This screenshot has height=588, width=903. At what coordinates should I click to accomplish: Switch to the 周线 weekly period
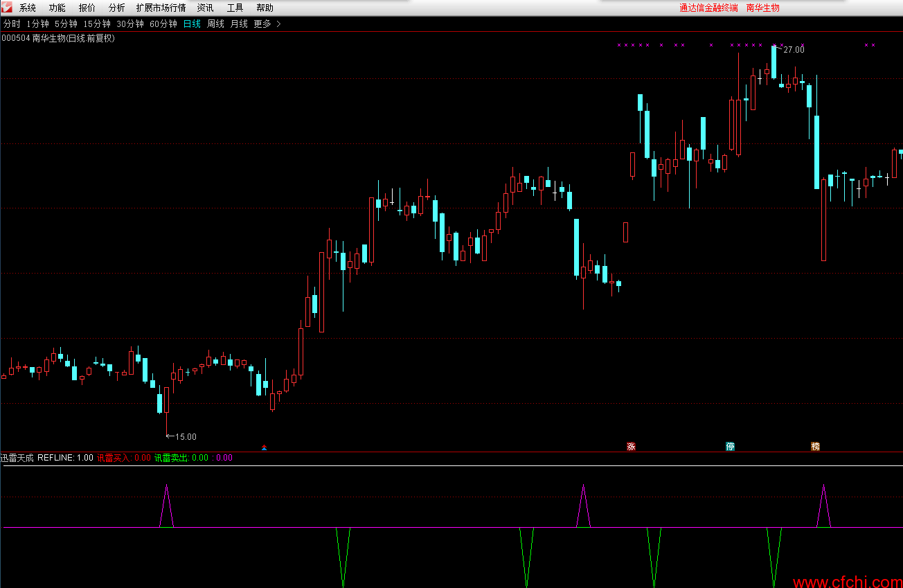[216, 24]
